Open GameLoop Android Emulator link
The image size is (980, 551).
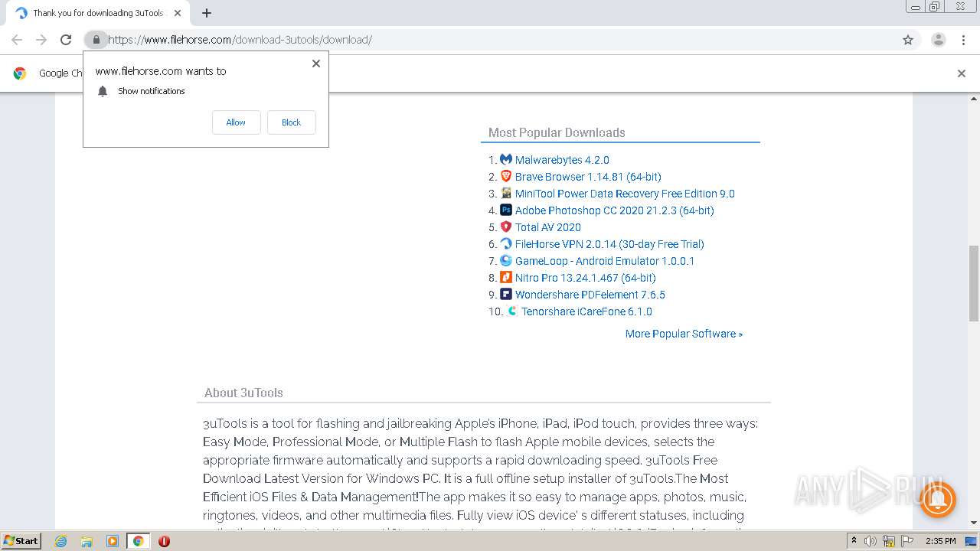[x=605, y=261]
